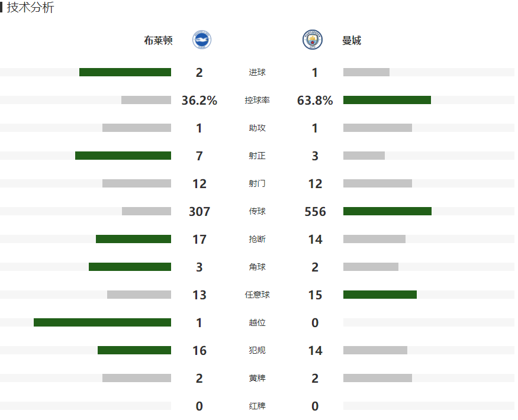The image size is (518, 420).
Task: Select the 红牌 stat label
Action: tap(257, 406)
